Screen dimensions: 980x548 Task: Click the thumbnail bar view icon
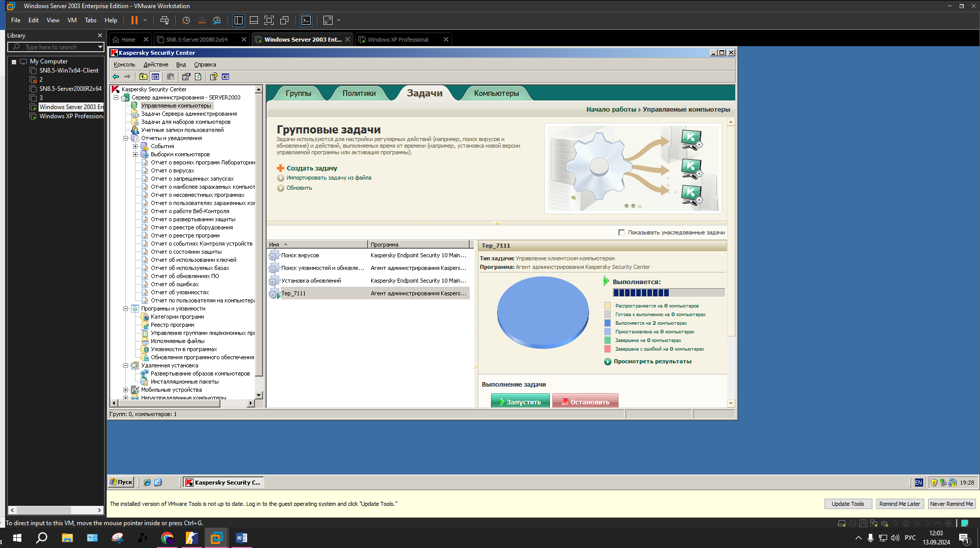[254, 20]
